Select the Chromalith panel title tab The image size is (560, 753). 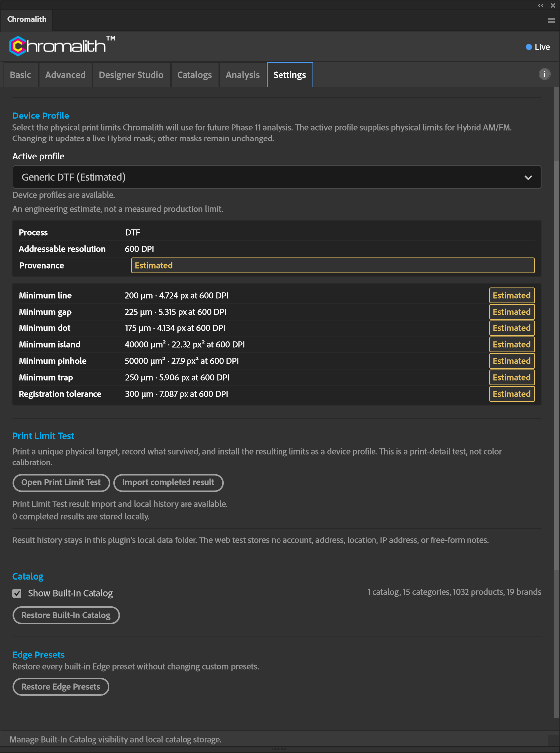tap(27, 19)
